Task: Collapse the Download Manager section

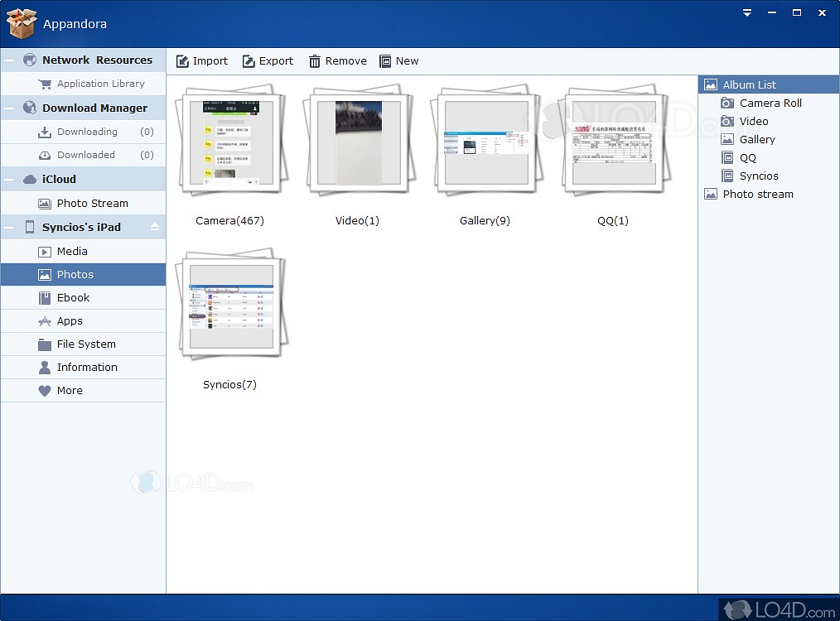Action: 9,108
